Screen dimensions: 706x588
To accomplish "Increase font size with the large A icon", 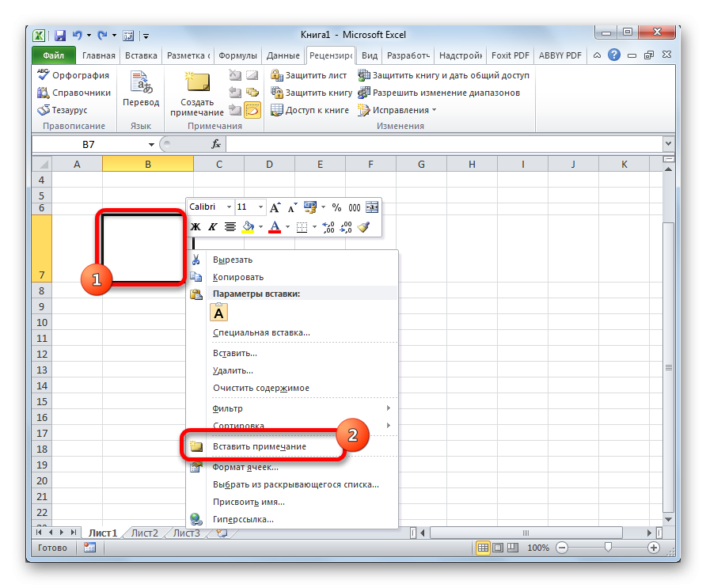I will [x=275, y=207].
